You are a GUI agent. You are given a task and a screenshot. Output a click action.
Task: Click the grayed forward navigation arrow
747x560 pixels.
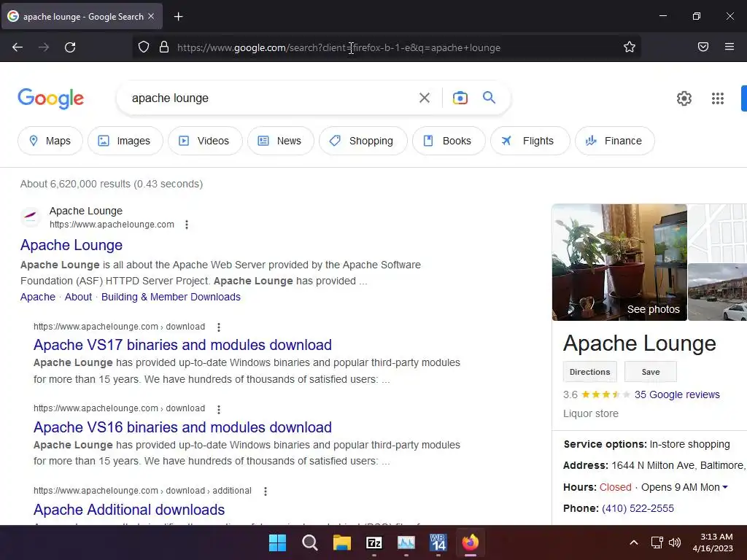(44, 47)
